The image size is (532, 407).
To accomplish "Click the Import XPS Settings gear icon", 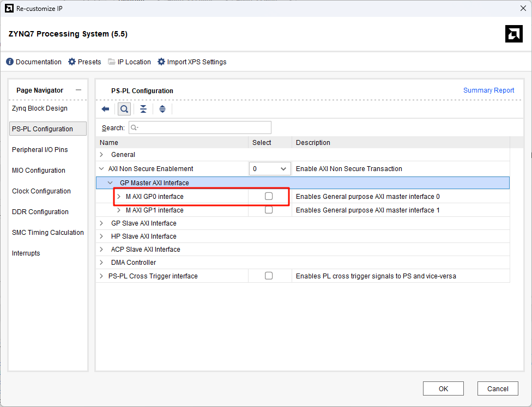I will click(161, 62).
